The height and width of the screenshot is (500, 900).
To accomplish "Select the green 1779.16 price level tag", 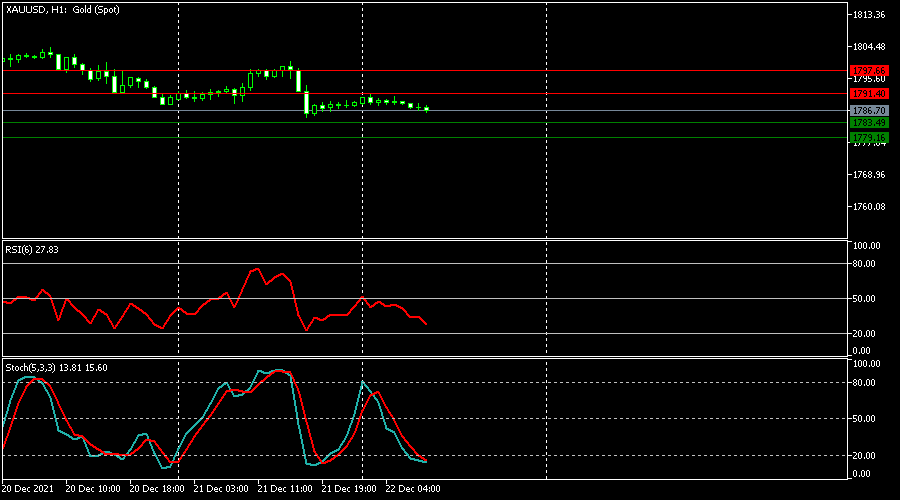I will pyautogui.click(x=869, y=138).
